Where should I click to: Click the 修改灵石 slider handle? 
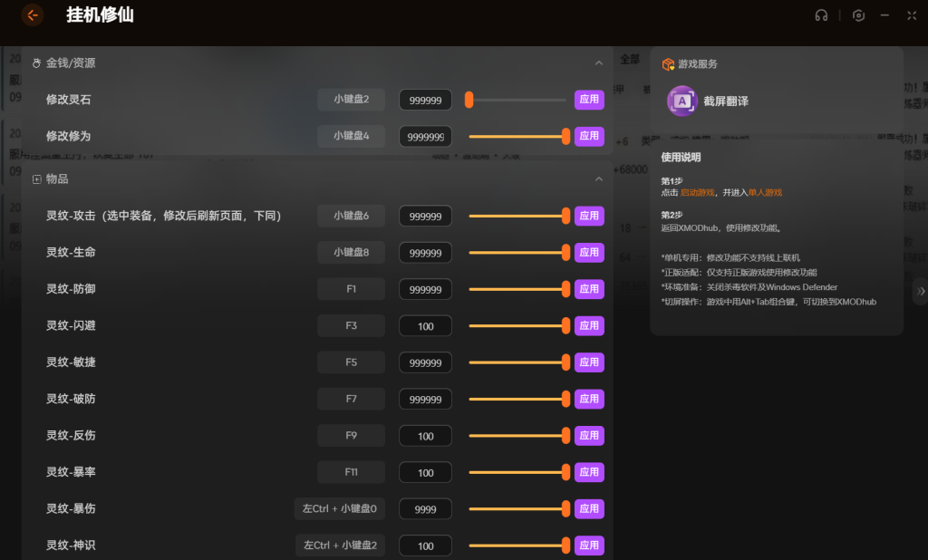click(469, 100)
